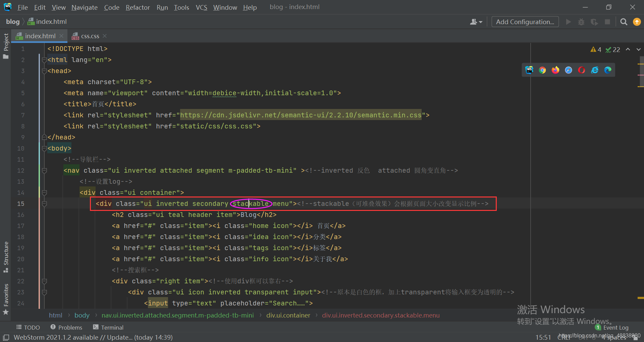Open the Terminal tool window
This screenshot has height=342, width=644.
(108, 327)
